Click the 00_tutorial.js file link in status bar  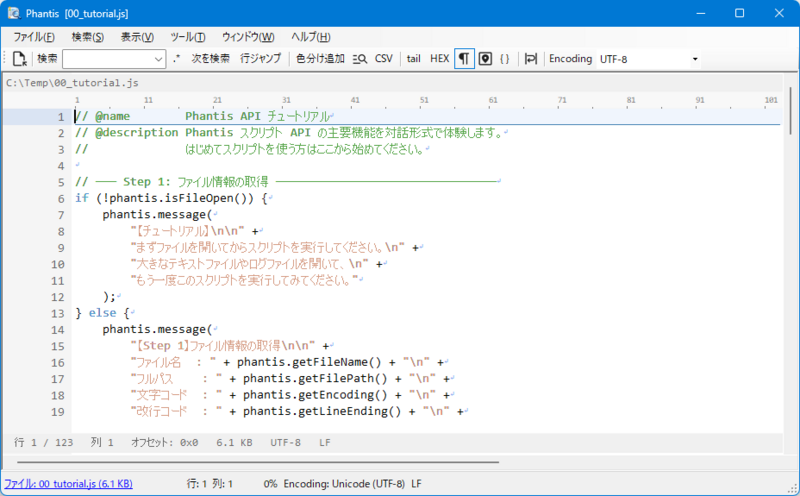point(66,484)
